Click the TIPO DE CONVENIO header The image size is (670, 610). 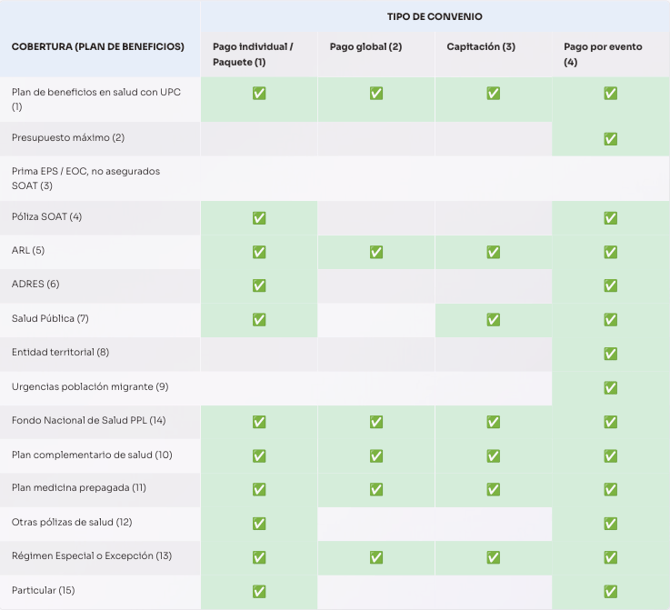pyautogui.click(x=434, y=17)
